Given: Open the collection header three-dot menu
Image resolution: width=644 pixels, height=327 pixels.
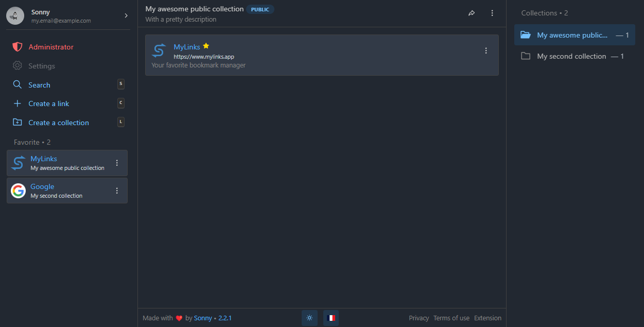Looking at the screenshot, I should (492, 13).
